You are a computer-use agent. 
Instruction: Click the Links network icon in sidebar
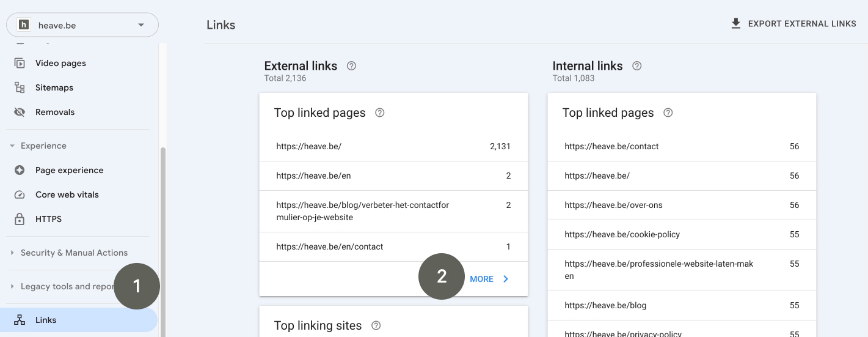20,320
